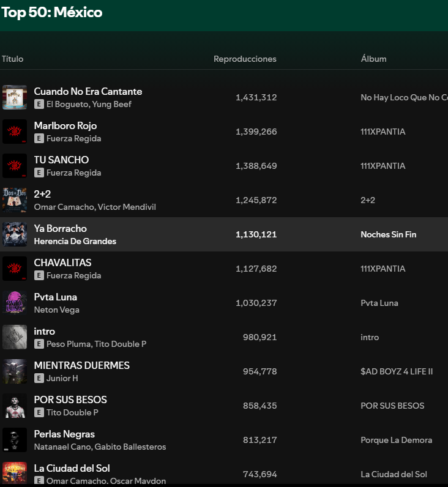
Task: Click the explicit badge beside Peso Pluma
Action: [x=39, y=344]
